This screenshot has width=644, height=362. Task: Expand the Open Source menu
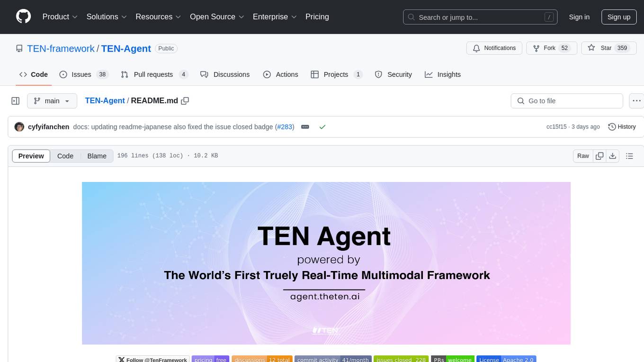[217, 17]
